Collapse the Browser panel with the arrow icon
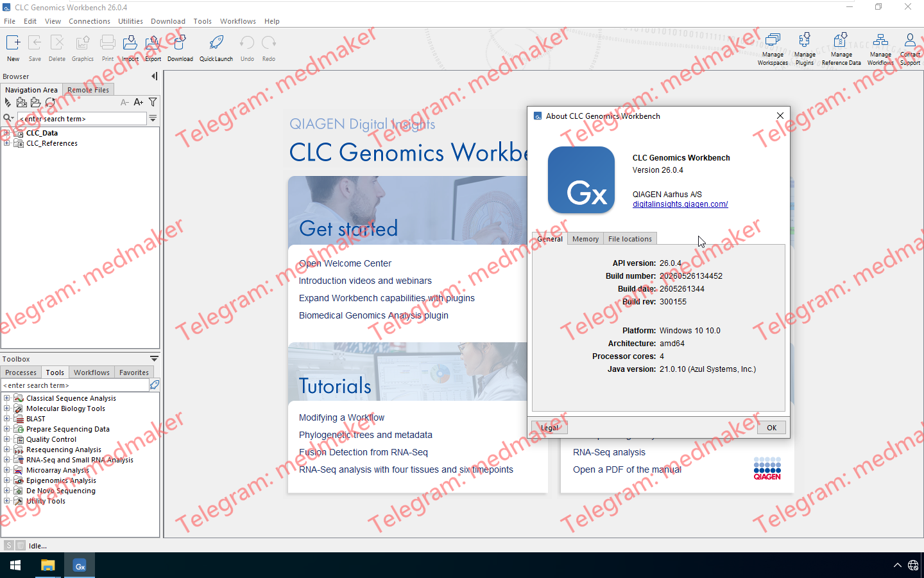 pos(154,76)
